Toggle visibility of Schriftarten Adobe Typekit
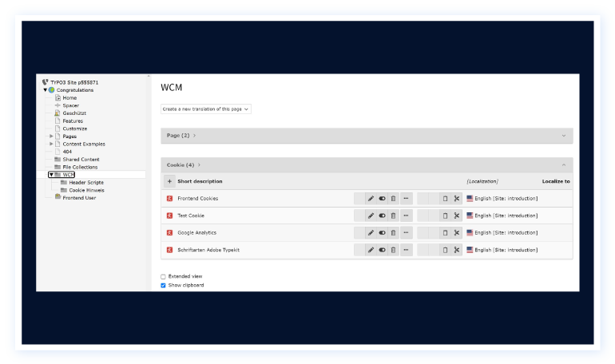 382,250
